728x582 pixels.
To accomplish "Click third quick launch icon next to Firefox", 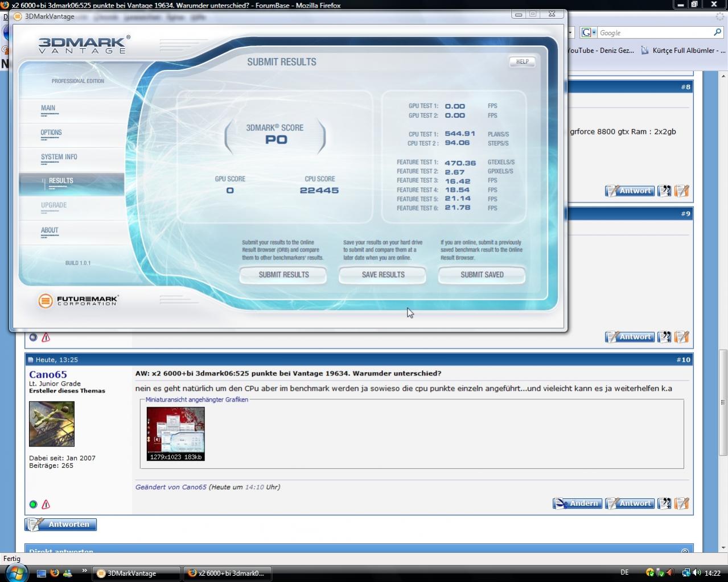I will coord(68,573).
